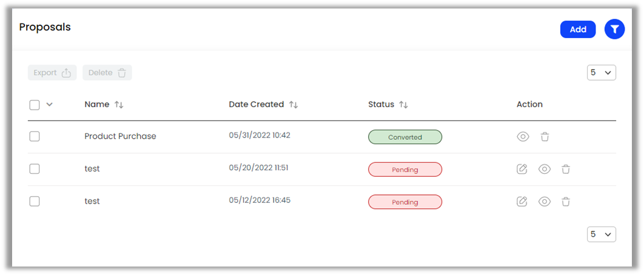Click trash icon for 05/20/2022 test proposal
The image size is (644, 275).
pos(565,169)
